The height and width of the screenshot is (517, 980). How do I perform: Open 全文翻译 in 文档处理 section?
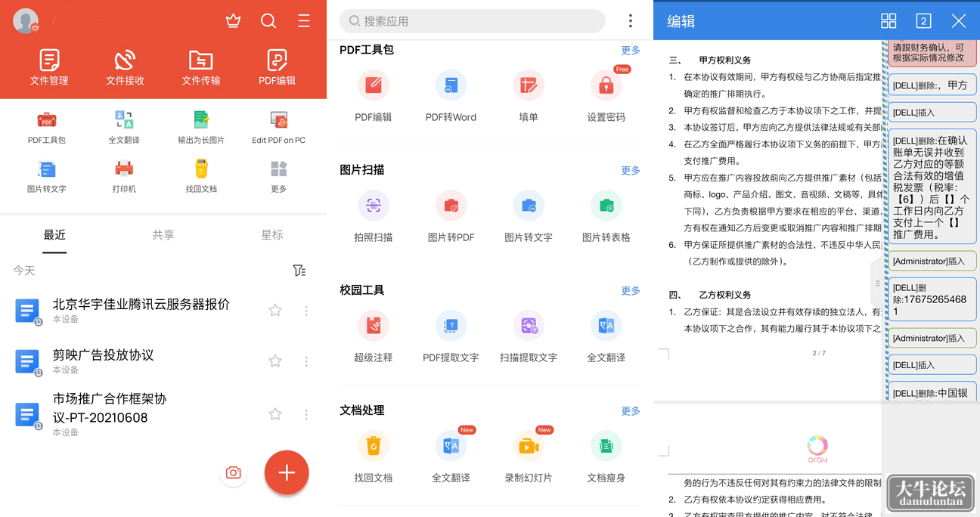[x=451, y=457]
